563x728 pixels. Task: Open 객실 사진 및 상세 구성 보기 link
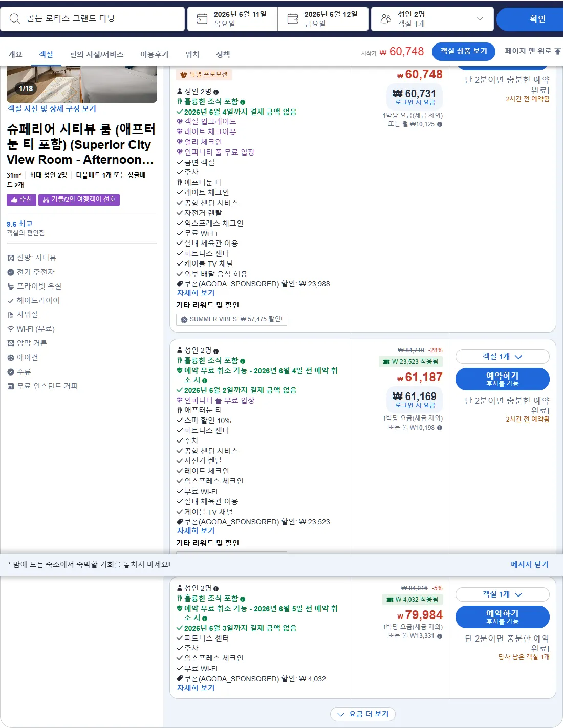tap(52, 109)
